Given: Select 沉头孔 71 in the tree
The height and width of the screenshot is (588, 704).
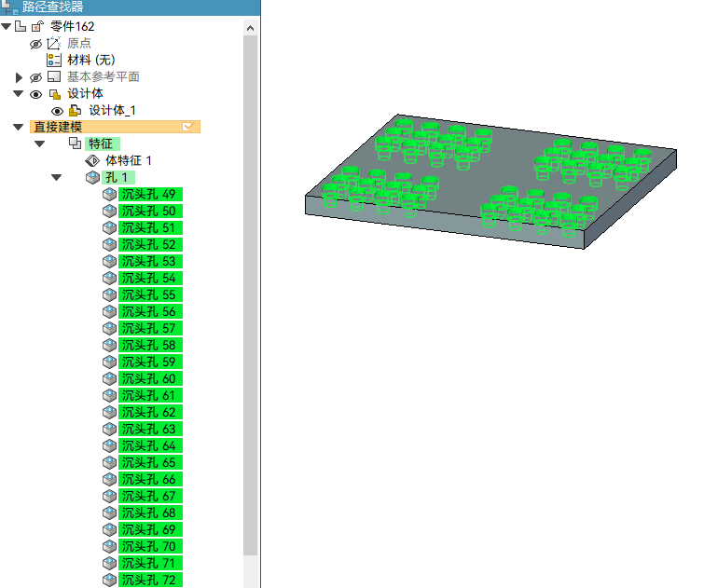Looking at the screenshot, I should [x=150, y=563].
